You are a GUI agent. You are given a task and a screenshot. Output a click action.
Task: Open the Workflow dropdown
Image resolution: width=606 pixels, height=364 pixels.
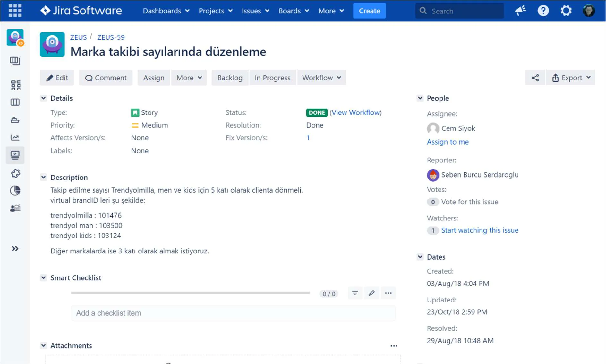click(321, 78)
